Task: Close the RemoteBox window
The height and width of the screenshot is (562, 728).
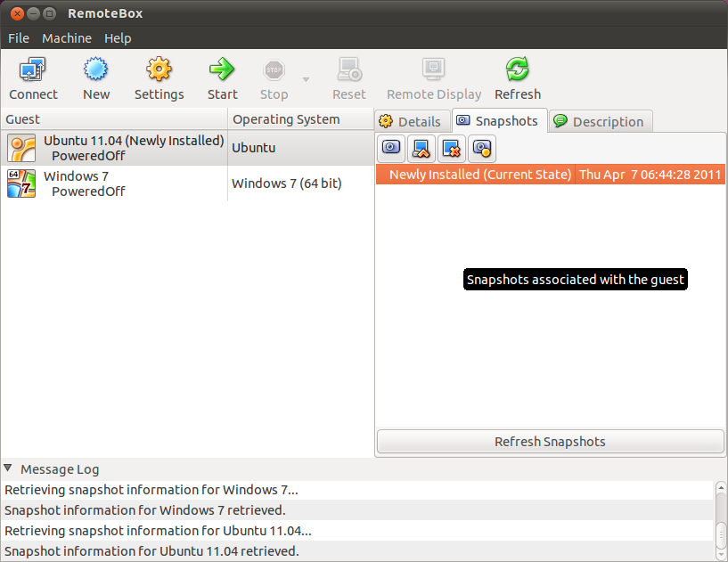Action: pyautogui.click(x=17, y=13)
